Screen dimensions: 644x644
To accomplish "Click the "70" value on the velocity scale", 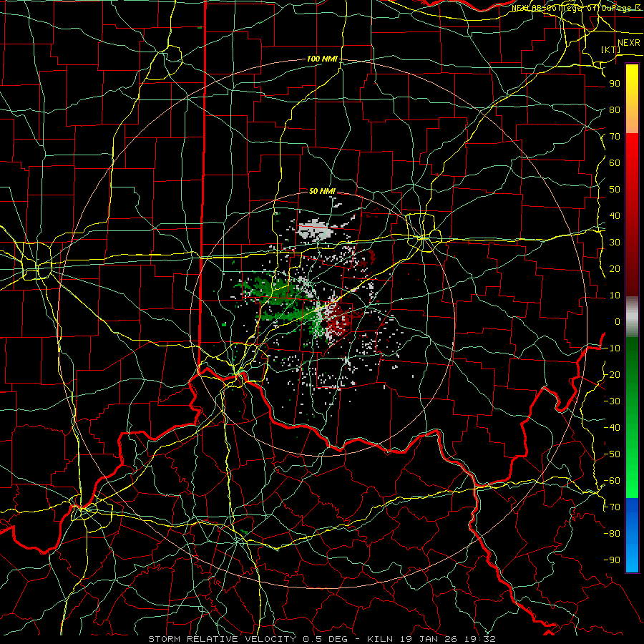I will point(615,137).
